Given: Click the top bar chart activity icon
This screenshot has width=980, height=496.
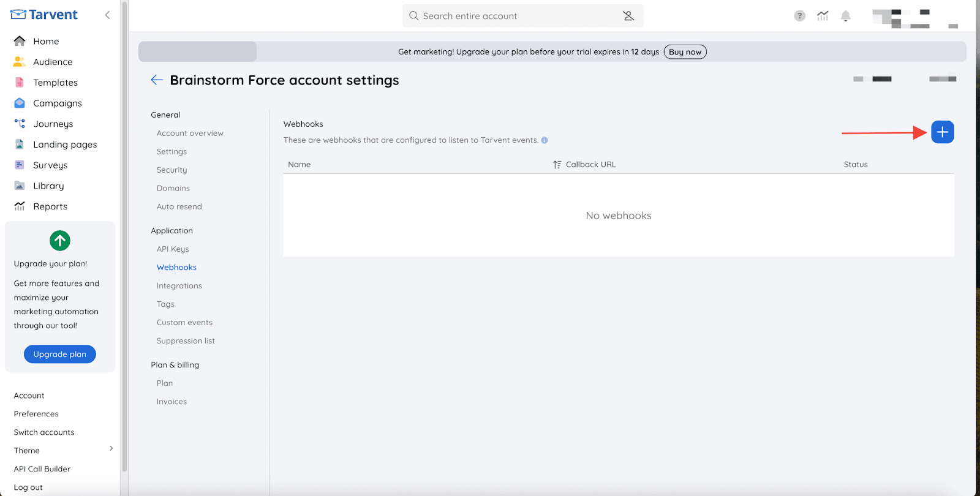Looking at the screenshot, I should click(823, 16).
